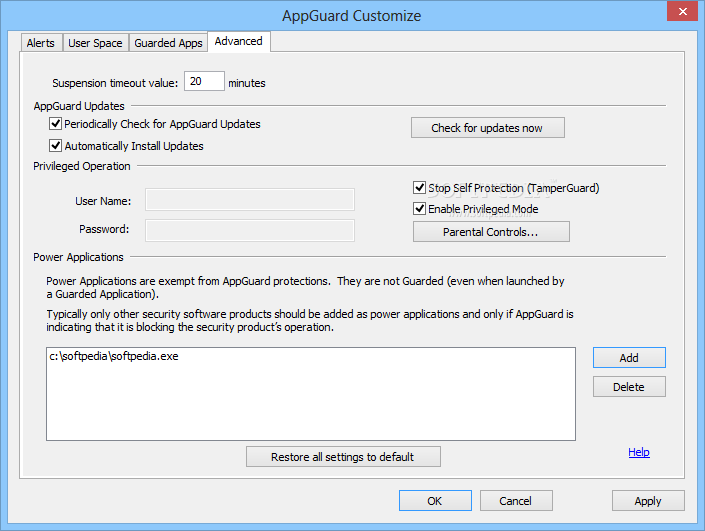705x531 pixels.
Task: Select c:\softpedia\softpedia.exe list entry
Action: [114, 356]
